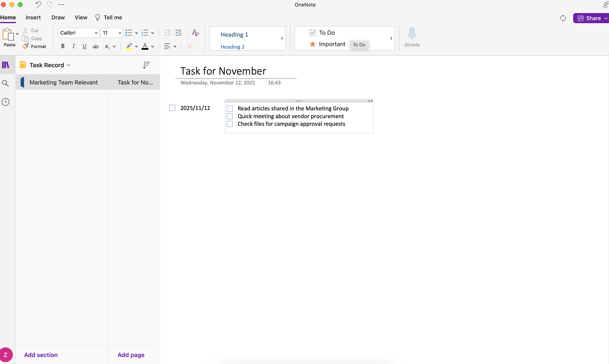The width and height of the screenshot is (609, 364).
Task: Open the font size 11 dropdown
Action: pyautogui.click(x=120, y=33)
